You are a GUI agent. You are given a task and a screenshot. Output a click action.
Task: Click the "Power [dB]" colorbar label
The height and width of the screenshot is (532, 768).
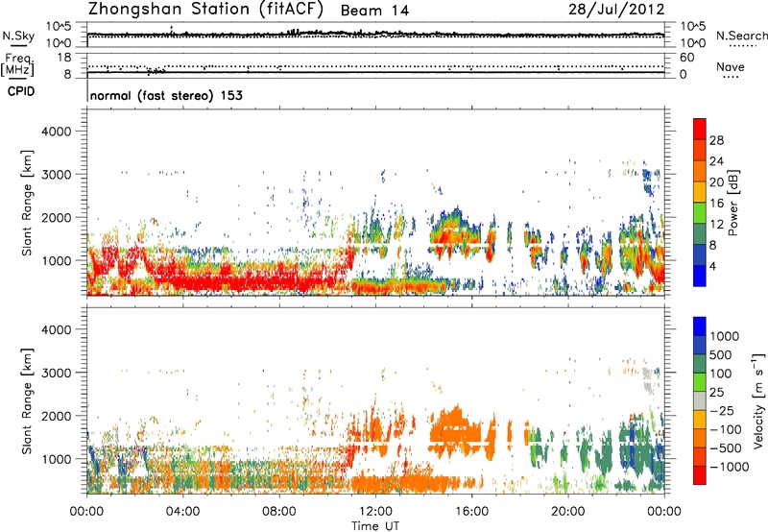(732, 203)
